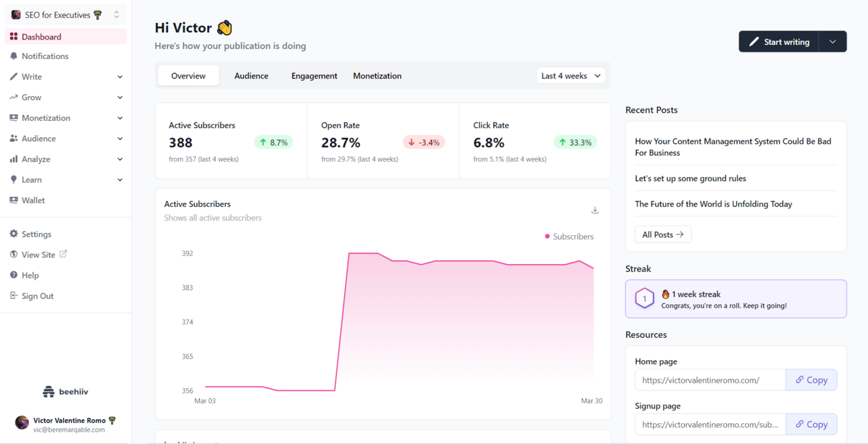Open the All Posts link
This screenshot has height=444, width=868.
[662, 234]
